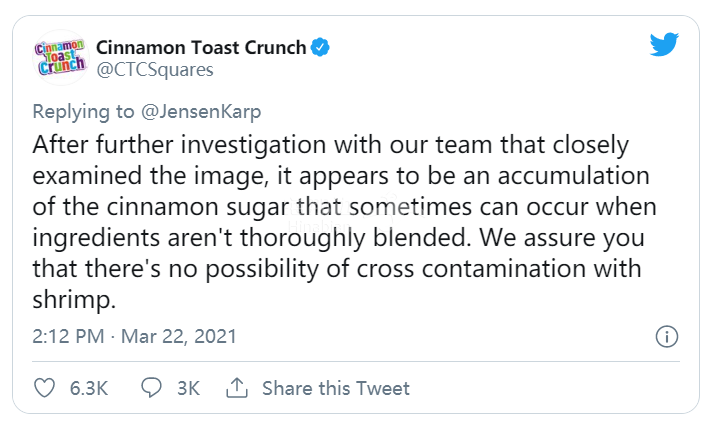Click the tweet body text about shrimp

345,222
